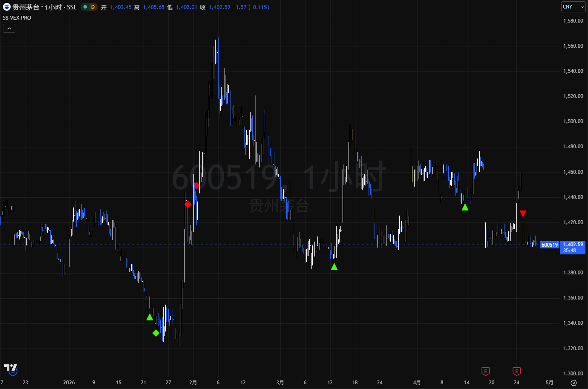Click the 15 date label on time axis

click(119, 383)
